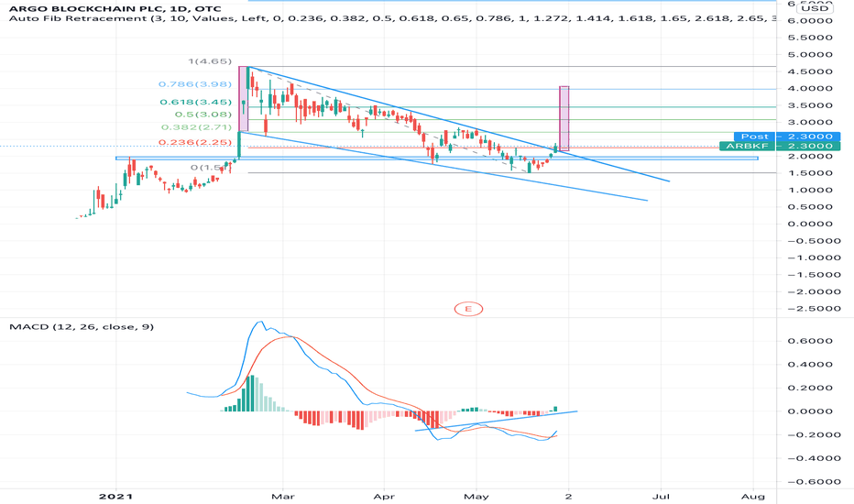Select the 0.382(2.71) Fib level label

point(196,127)
